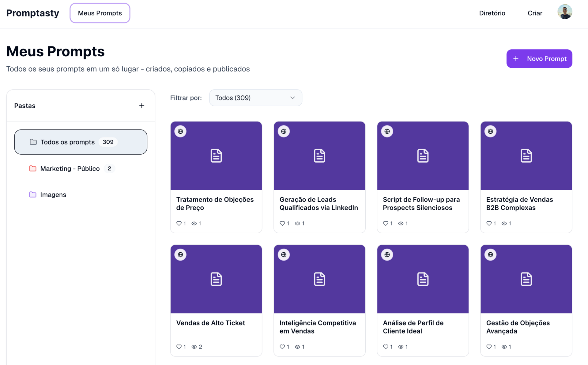This screenshot has height=365, width=588.
Task: Open Geração de Leads Qualificados thumbnail
Action: click(x=319, y=156)
